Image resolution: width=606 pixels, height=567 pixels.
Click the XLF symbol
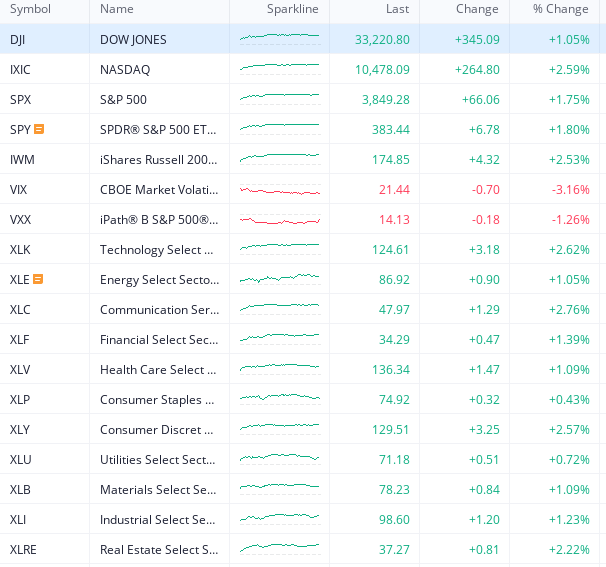coord(20,339)
